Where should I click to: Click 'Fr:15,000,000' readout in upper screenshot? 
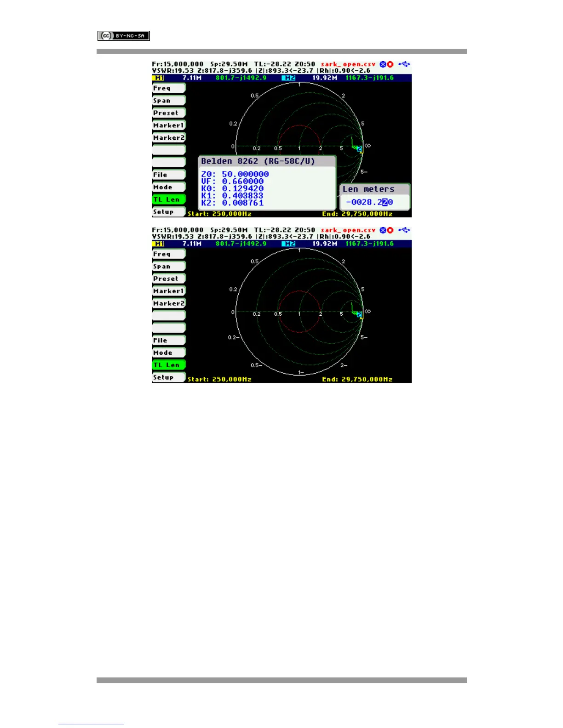pos(178,64)
